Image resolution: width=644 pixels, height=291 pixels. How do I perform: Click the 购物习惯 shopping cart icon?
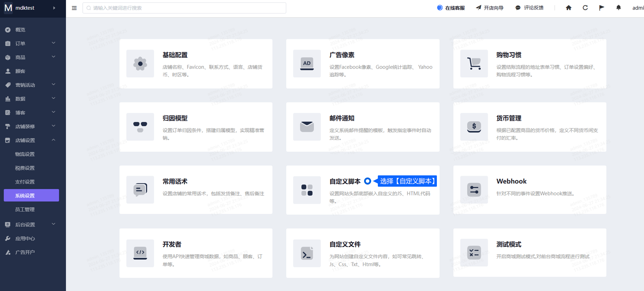[x=474, y=64]
